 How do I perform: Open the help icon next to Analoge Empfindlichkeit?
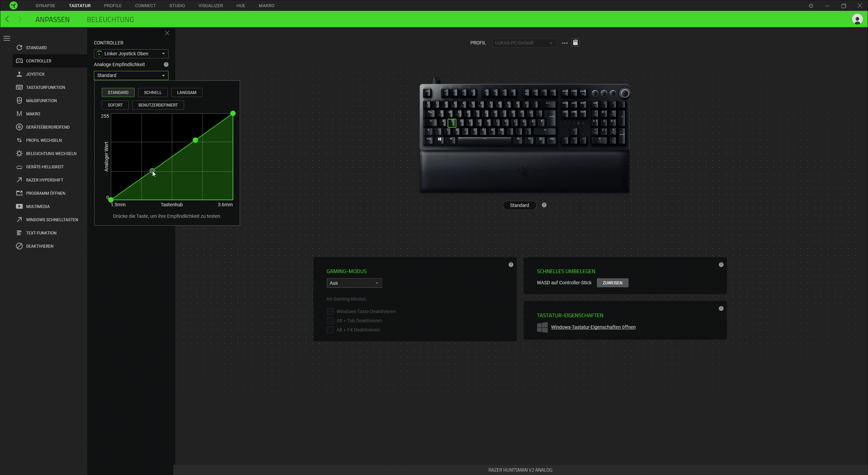coord(166,64)
